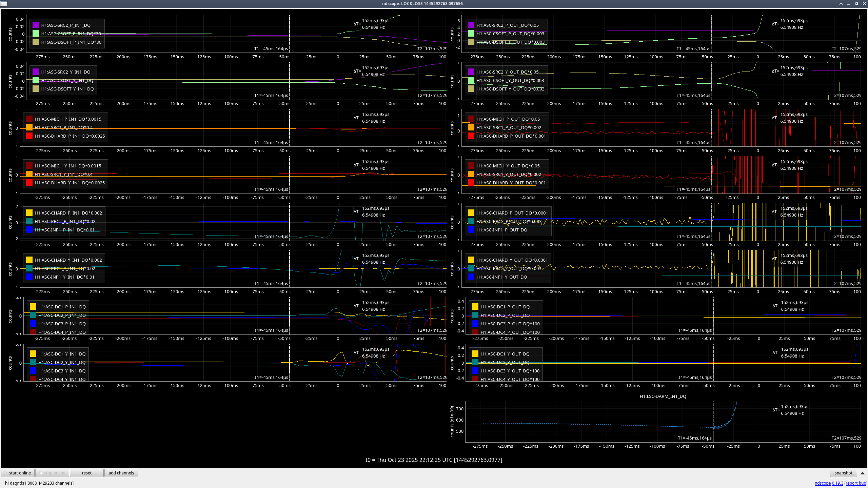Click the H1:ASC-DC3_Y_OUT_DQ*100 blue swatch

pyautogui.click(x=475, y=371)
